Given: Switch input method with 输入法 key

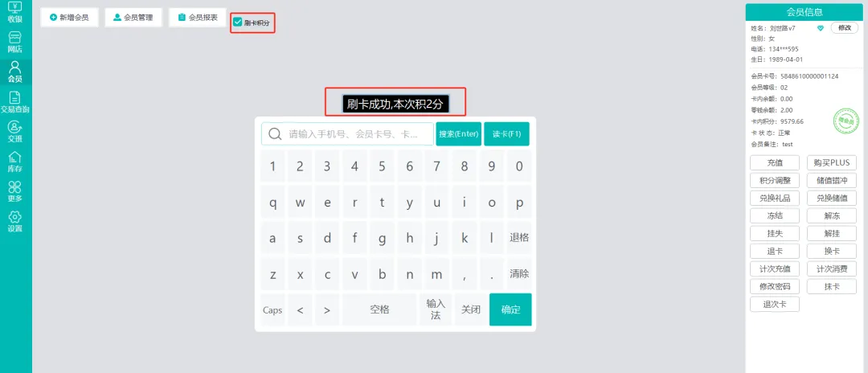Looking at the screenshot, I should (436, 309).
